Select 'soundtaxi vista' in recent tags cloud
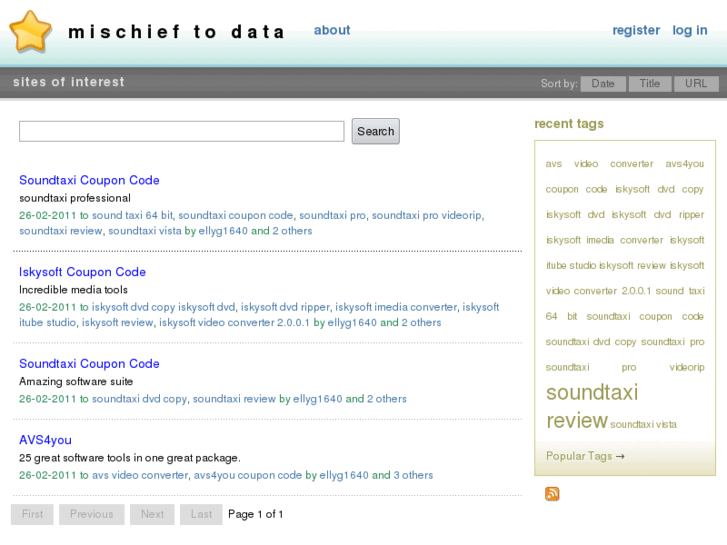This screenshot has width=727, height=545. click(x=644, y=424)
